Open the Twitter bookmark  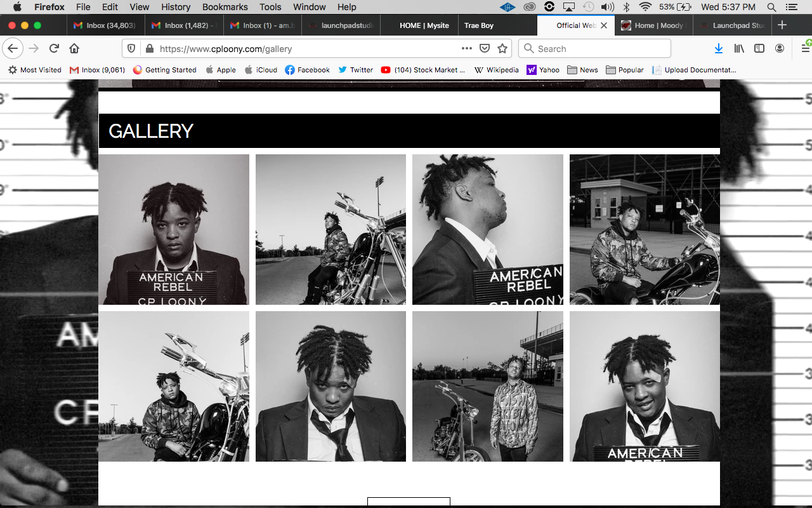(x=355, y=70)
